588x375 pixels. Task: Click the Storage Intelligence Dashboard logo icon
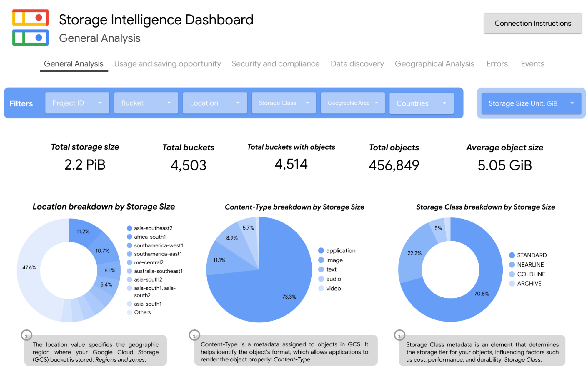[x=30, y=27]
